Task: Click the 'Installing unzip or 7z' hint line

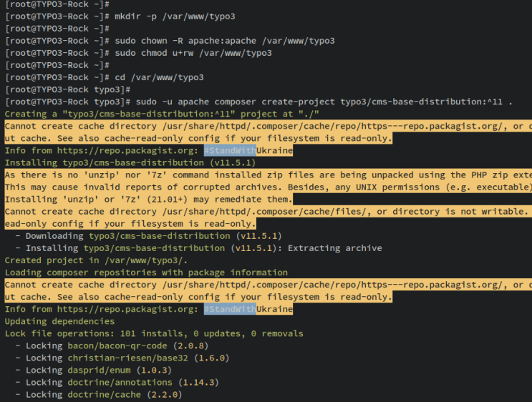Action: point(148,199)
